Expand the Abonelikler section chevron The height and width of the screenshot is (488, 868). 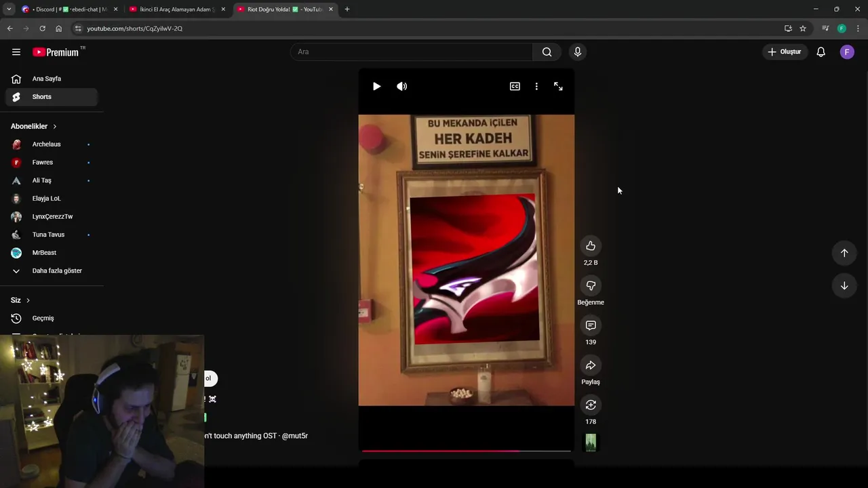click(x=55, y=127)
